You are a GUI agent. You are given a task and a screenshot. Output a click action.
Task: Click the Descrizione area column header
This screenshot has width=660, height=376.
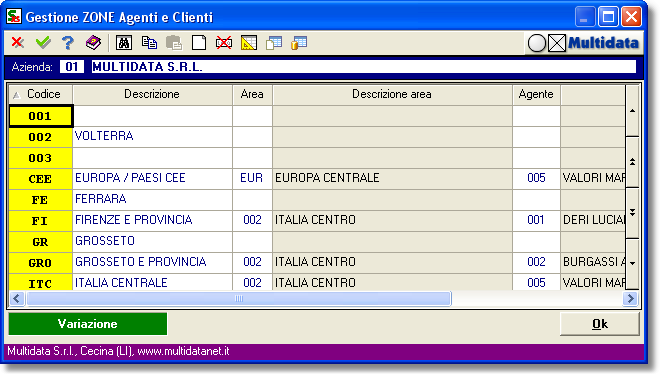[392, 94]
